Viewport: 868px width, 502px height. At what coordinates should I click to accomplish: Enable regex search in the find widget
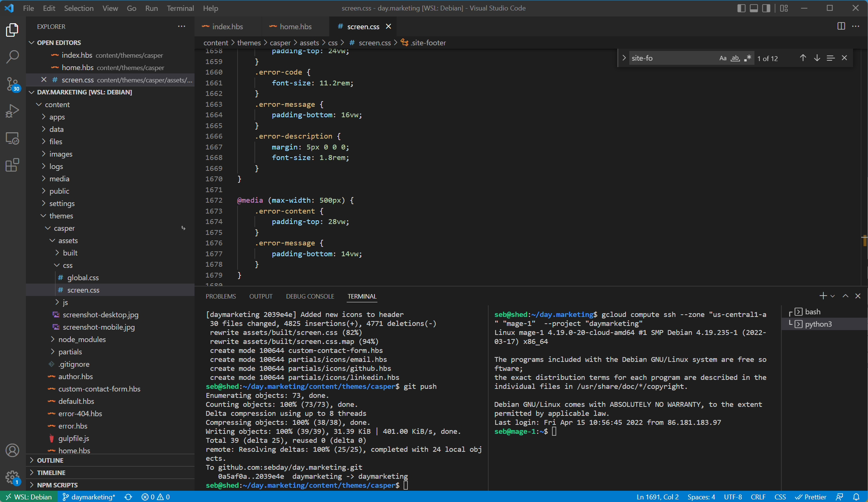coord(747,58)
